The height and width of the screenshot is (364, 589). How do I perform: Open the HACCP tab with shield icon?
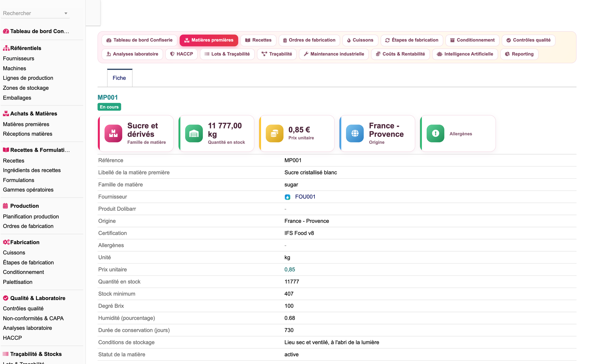click(x=182, y=54)
